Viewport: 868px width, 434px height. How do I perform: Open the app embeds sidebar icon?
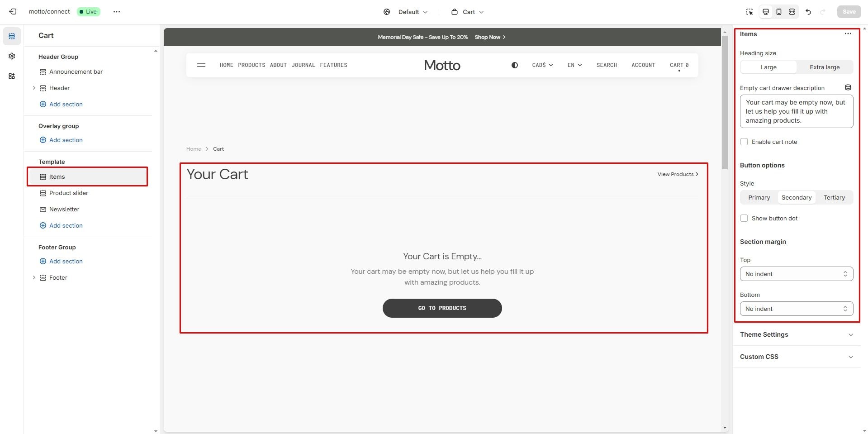(12, 76)
